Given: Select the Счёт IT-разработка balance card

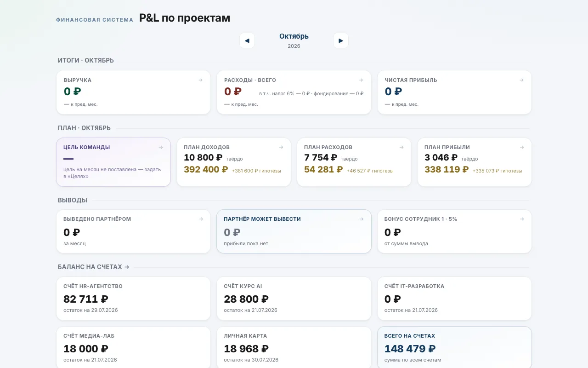Looking at the screenshot, I should (454, 299).
